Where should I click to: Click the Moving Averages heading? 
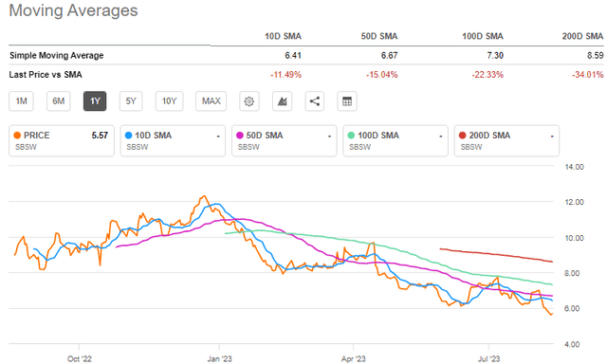pyautogui.click(x=74, y=10)
